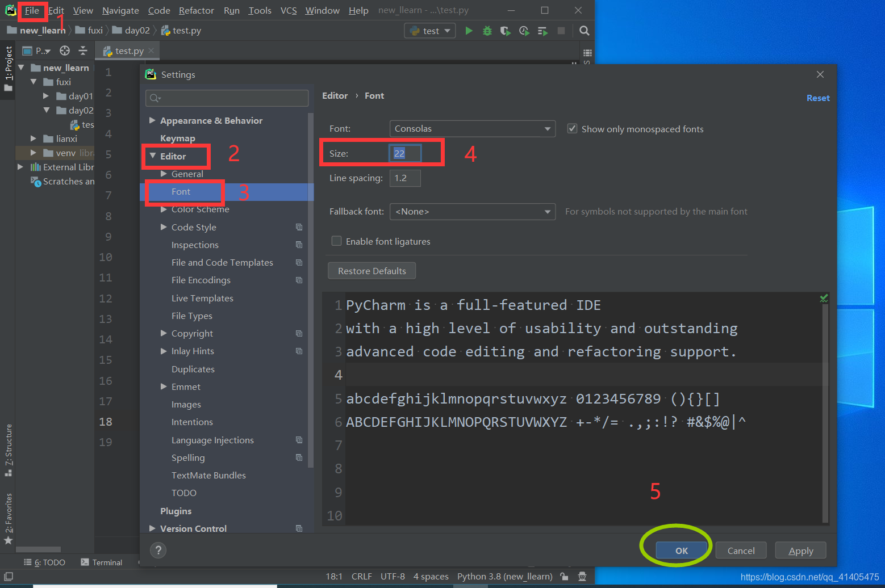Click the project-level icon beside Version Control

[299, 528]
